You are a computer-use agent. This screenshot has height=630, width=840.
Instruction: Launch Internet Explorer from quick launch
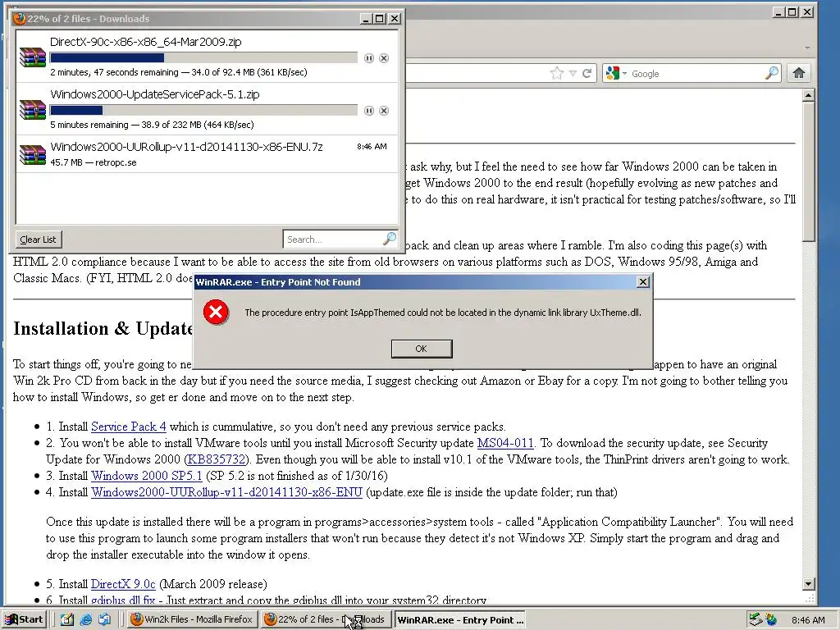click(85, 619)
